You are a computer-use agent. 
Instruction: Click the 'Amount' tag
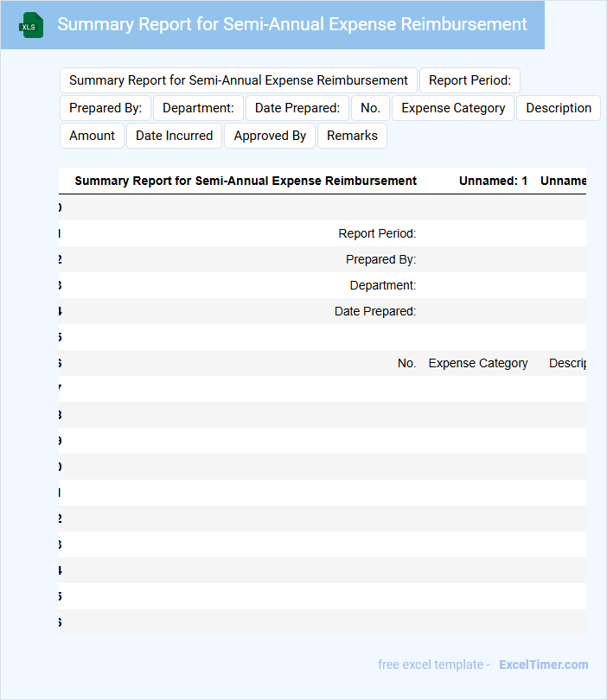(x=92, y=136)
